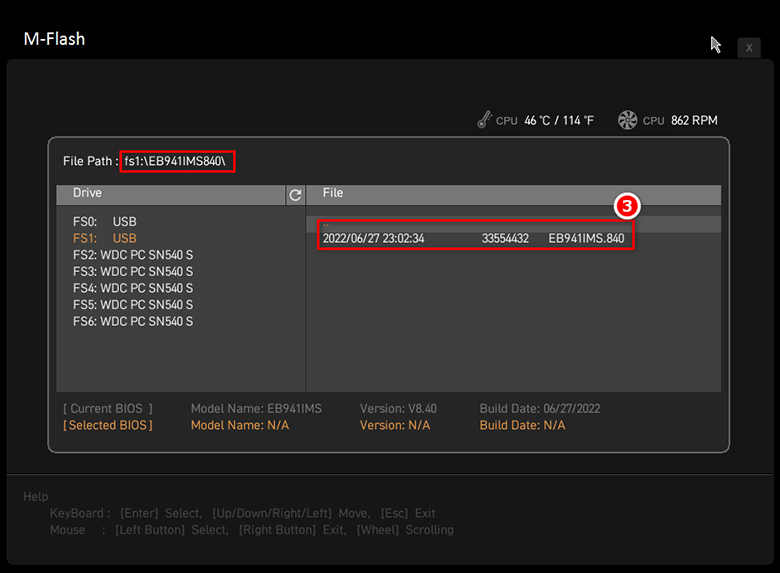This screenshot has height=573, width=780.
Task: Click the [Current BIOS] label
Action: pyautogui.click(x=107, y=409)
